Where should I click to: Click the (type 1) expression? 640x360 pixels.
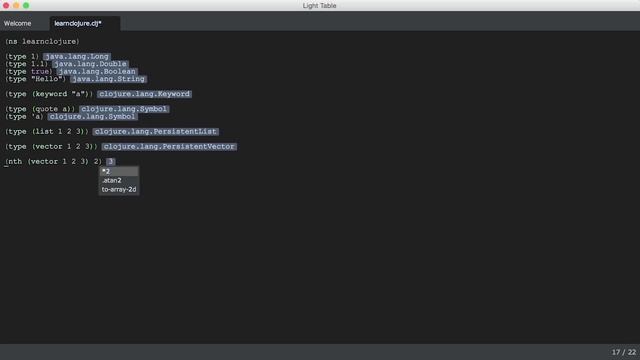[x=22, y=57]
